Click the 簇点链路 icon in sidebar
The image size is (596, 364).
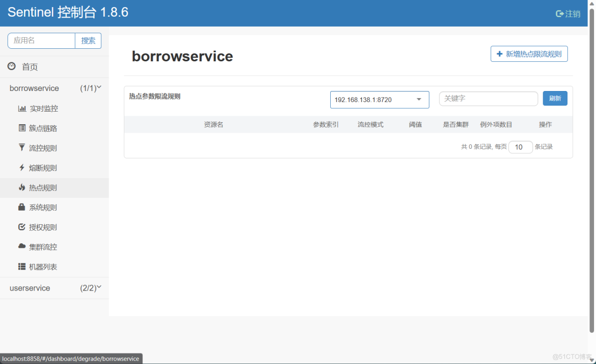pos(22,128)
